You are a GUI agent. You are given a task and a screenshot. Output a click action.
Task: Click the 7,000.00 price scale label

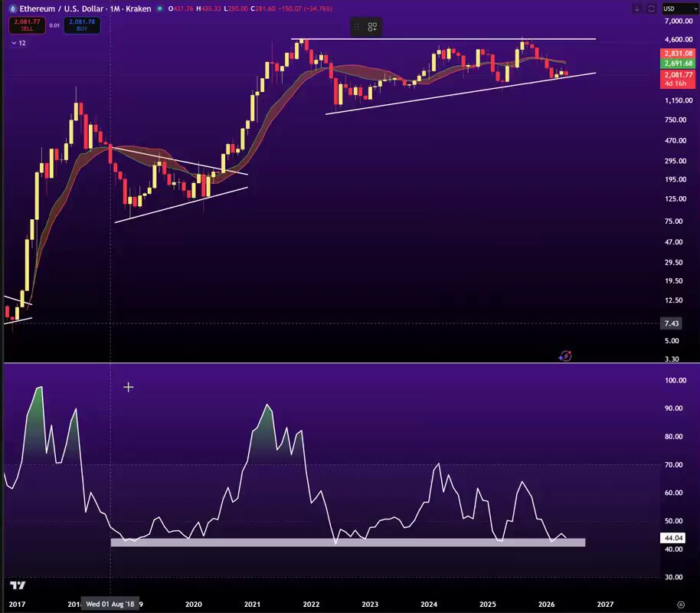coord(678,21)
